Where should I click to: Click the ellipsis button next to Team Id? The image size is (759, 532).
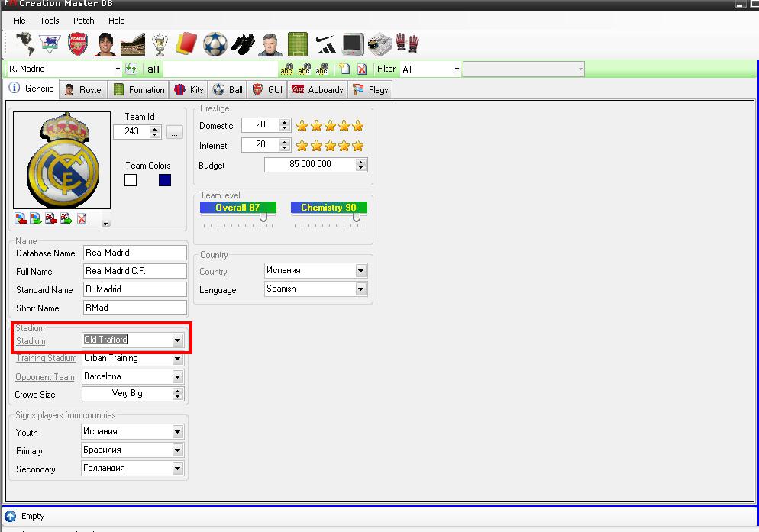pyautogui.click(x=174, y=132)
